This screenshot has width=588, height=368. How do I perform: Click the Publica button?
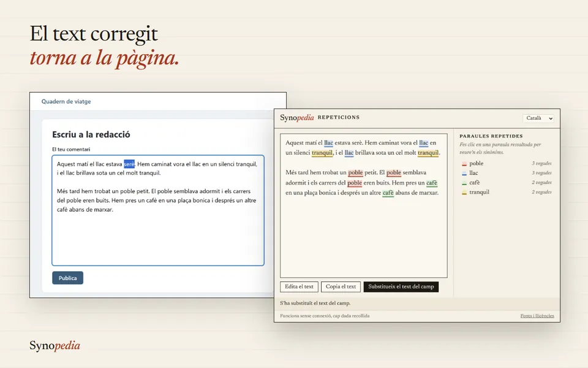click(x=67, y=278)
